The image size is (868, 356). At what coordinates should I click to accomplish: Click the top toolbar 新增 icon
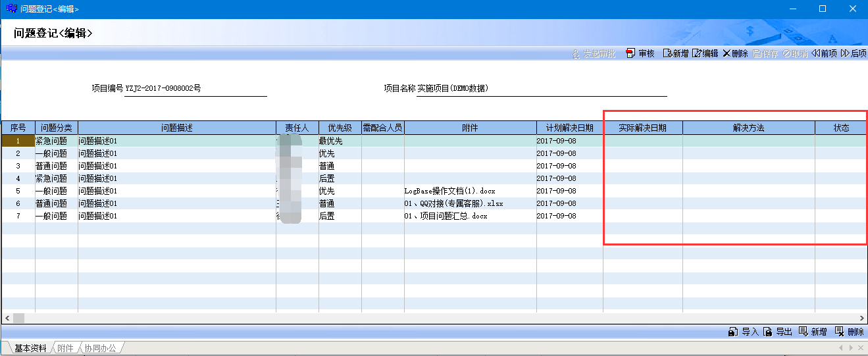(x=675, y=53)
